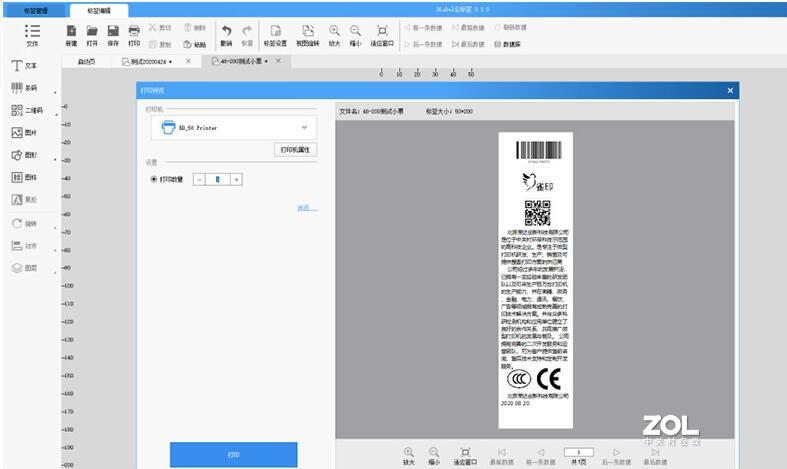Click the 删除 delete trash icon
The image size is (787, 469).
click(x=188, y=27)
